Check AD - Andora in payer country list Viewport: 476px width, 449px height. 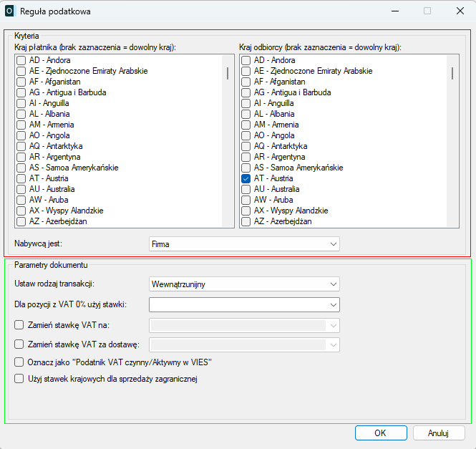[21, 61]
